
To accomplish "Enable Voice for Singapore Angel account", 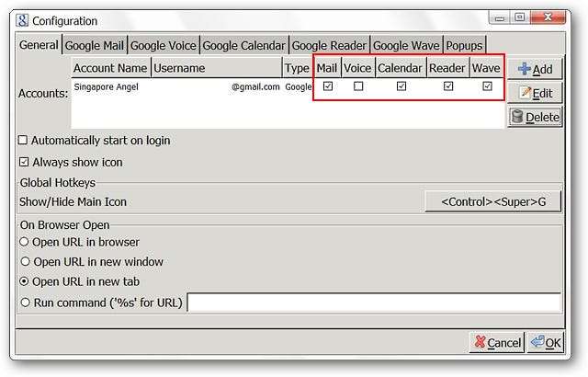I will click(358, 86).
